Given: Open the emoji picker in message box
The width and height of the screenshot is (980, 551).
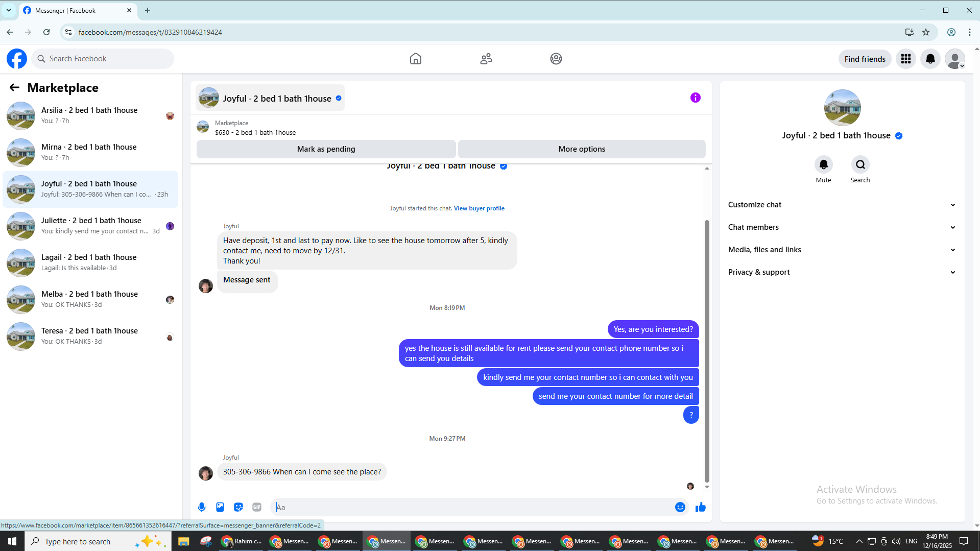Looking at the screenshot, I should (x=680, y=507).
